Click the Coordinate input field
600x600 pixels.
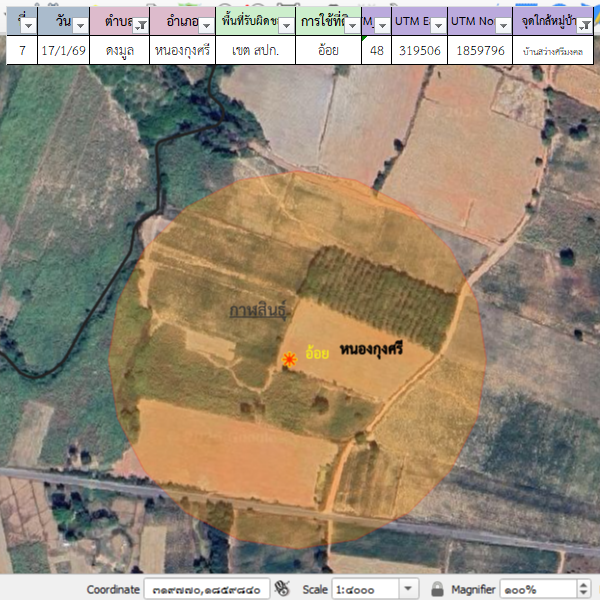coord(206,589)
